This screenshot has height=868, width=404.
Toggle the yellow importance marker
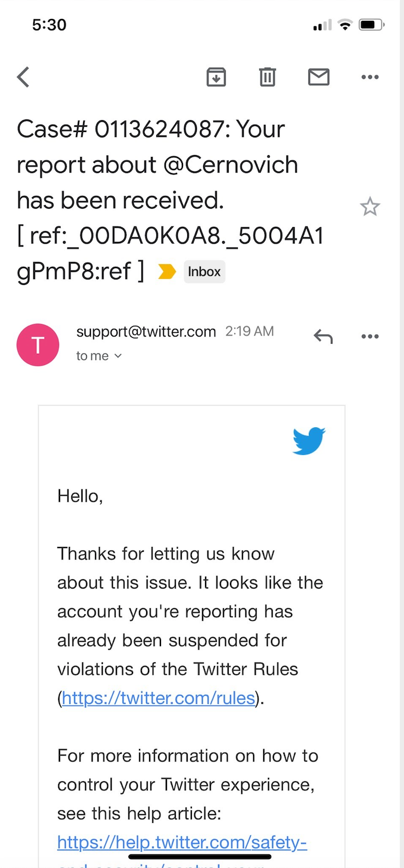click(x=167, y=272)
